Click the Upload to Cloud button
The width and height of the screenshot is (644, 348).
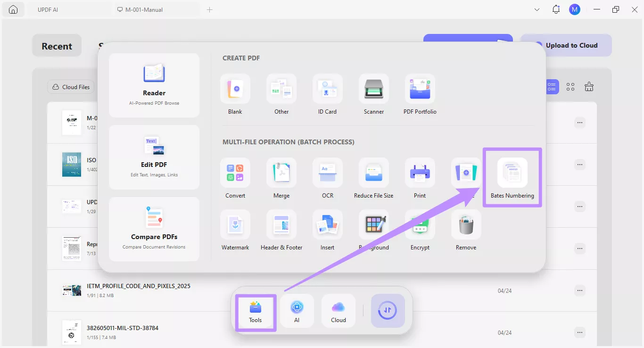(x=566, y=45)
